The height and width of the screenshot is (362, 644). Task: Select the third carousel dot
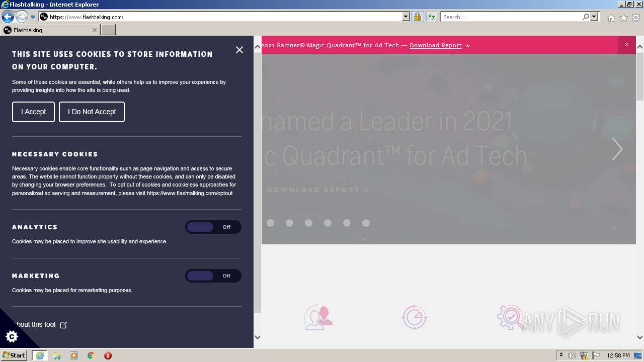308,223
